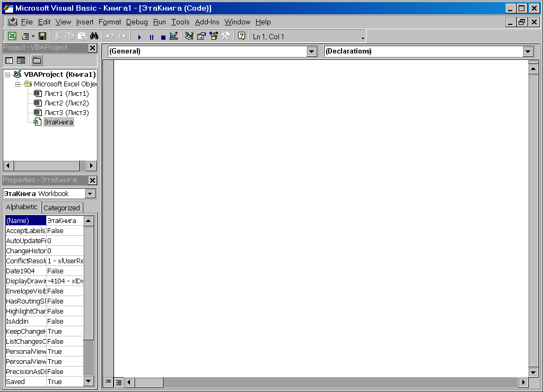
Task: Close the Properties - ЭтаКнига panel
Action: pyautogui.click(x=92, y=180)
